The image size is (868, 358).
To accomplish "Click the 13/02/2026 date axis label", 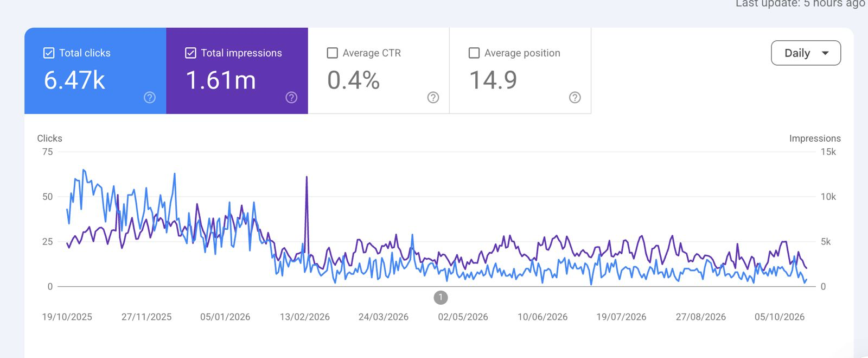I will pyautogui.click(x=305, y=317).
